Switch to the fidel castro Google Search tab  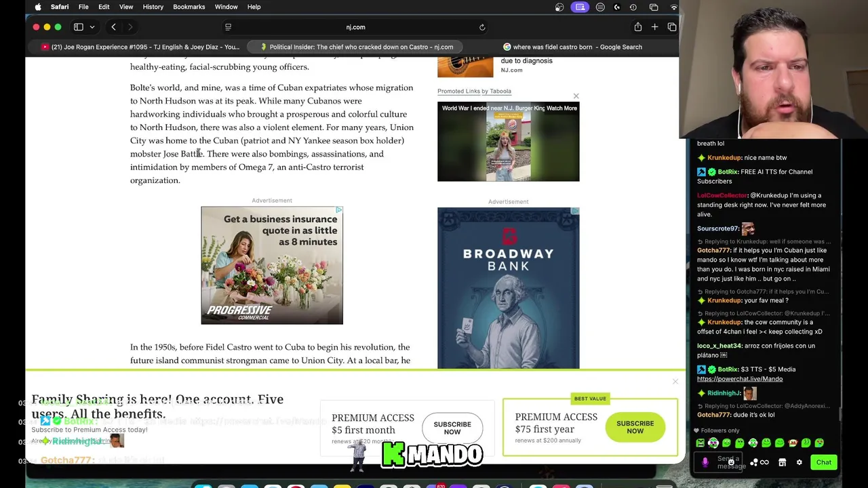tap(572, 47)
